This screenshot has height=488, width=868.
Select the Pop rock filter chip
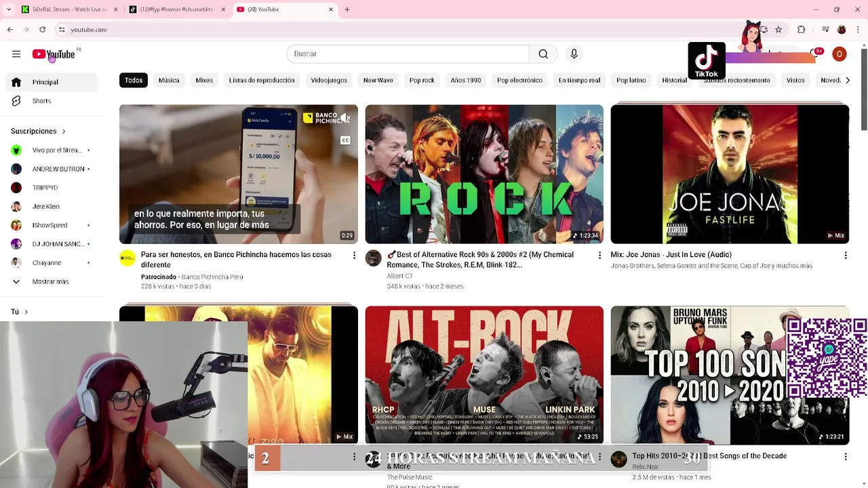coord(422,80)
